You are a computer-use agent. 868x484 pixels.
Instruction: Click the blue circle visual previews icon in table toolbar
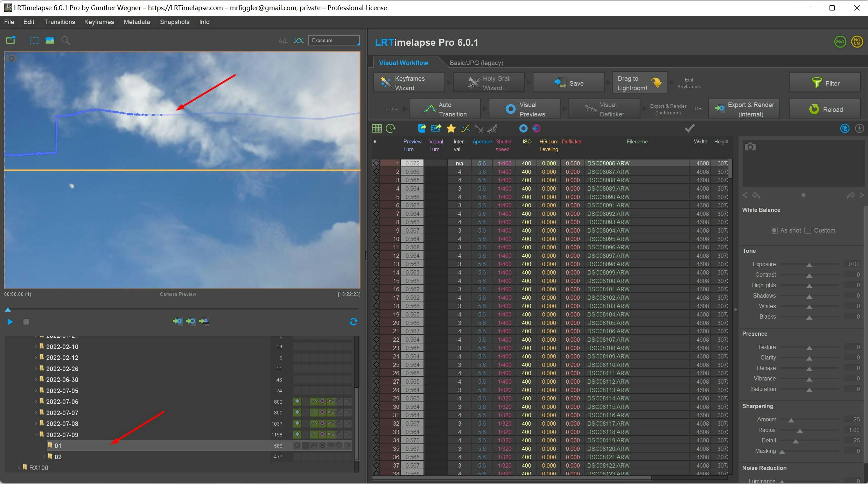pyautogui.click(x=523, y=128)
